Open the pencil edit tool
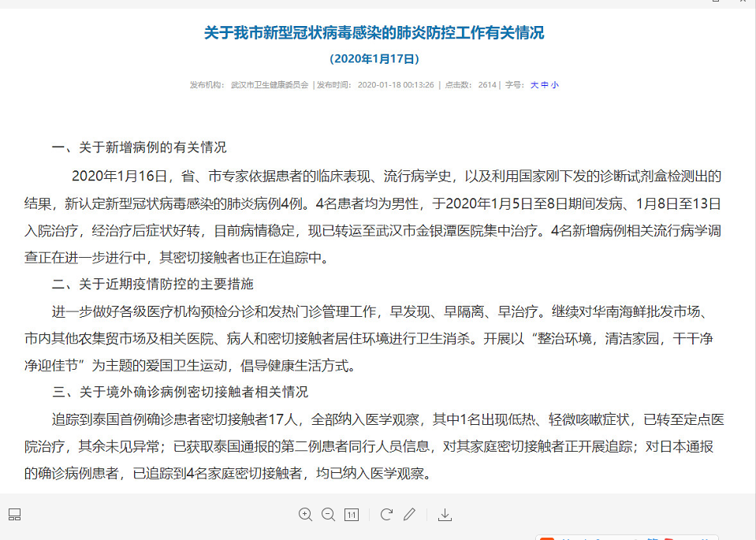Image resolution: width=756 pixels, height=540 pixels. coord(409,515)
